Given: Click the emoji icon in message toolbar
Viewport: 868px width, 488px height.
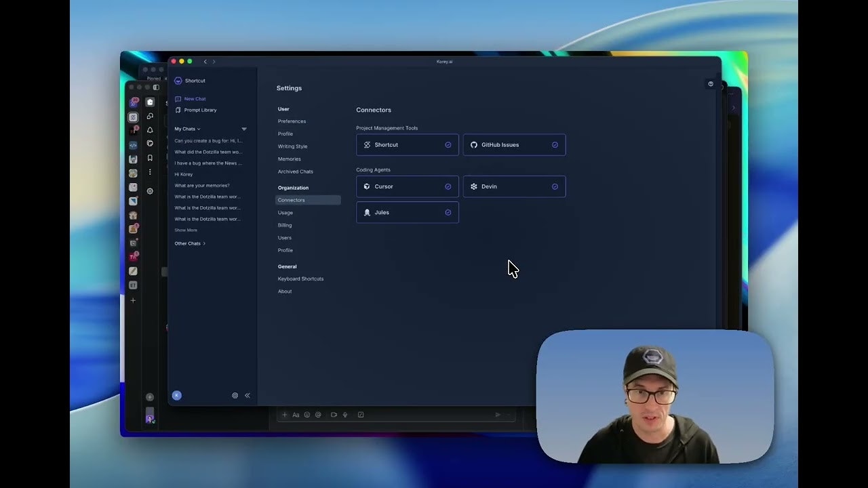Looking at the screenshot, I should [x=307, y=415].
